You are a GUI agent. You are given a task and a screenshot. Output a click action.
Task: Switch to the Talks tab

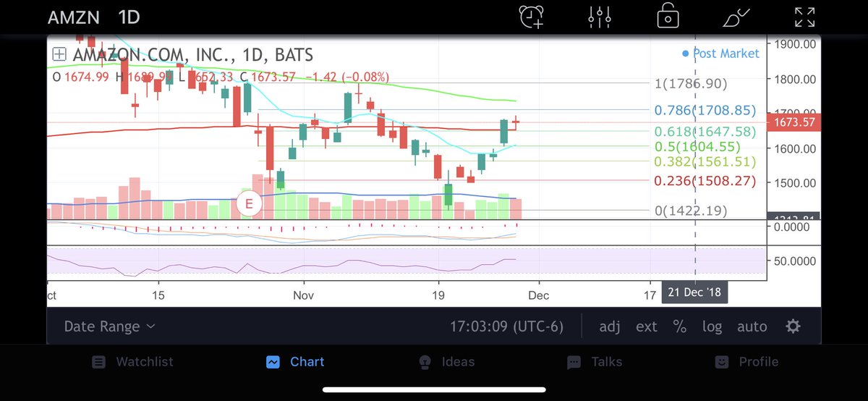click(x=595, y=362)
